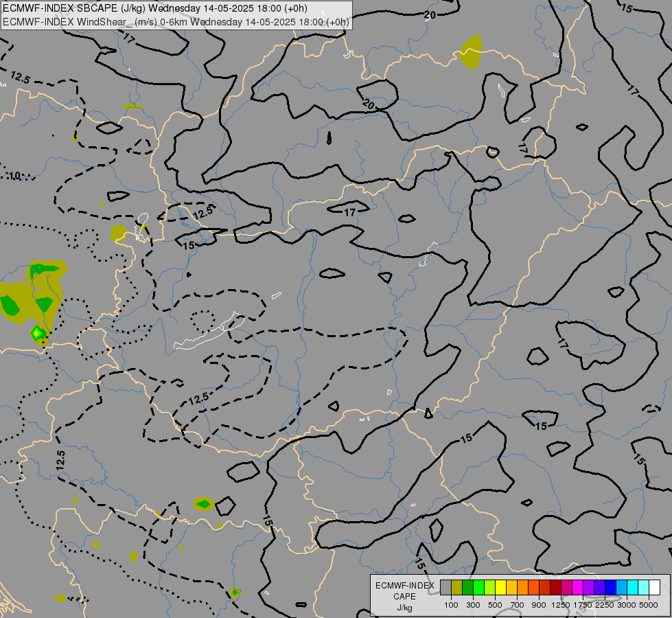Click the ECMWF-INDEX SBCAPE header line
The height and width of the screenshot is (618, 672).
[x=155, y=8]
